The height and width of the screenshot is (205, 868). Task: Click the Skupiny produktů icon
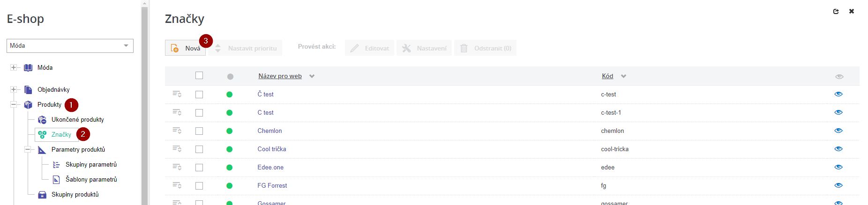tap(42, 195)
